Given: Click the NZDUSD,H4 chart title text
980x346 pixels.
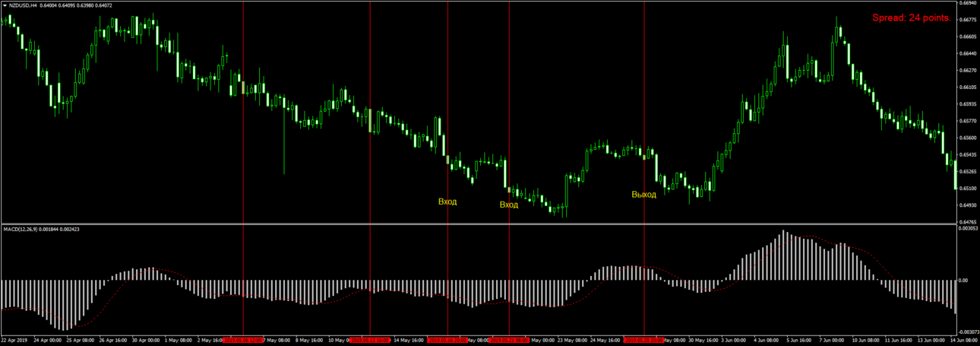Looking at the screenshot, I should pos(24,5).
